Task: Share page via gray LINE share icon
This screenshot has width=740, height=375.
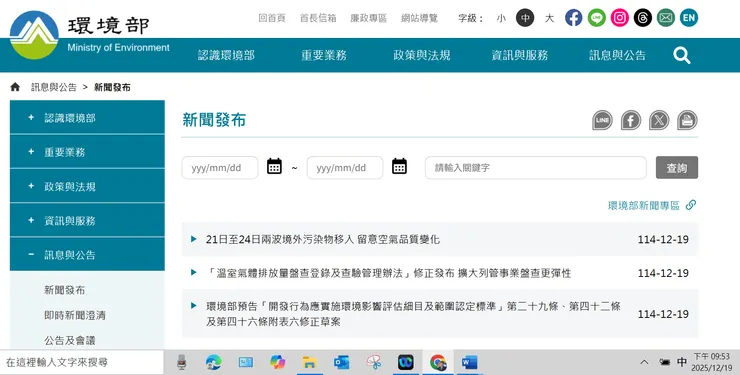Action: coord(602,120)
